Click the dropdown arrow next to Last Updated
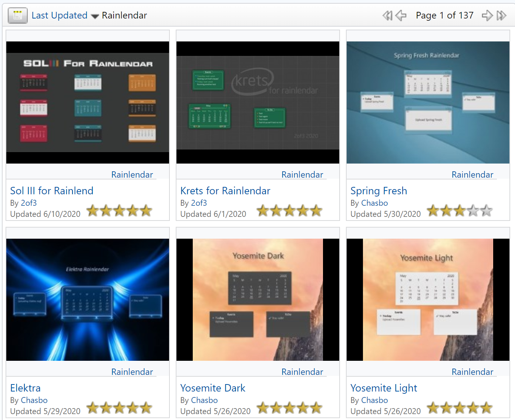Viewport: 515px width, 420px height. [x=95, y=16]
